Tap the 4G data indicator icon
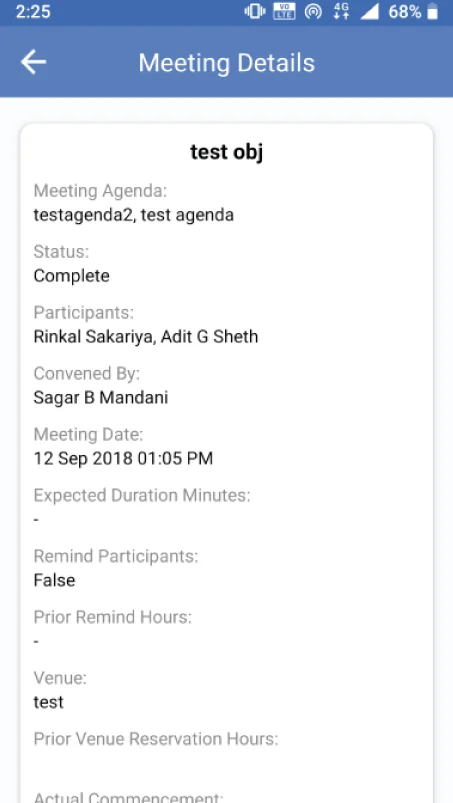 (x=341, y=11)
